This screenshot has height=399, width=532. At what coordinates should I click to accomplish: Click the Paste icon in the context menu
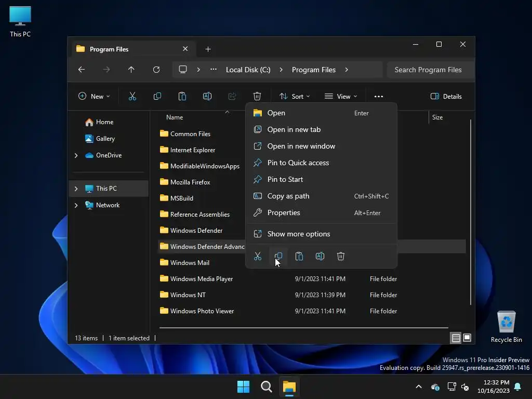pos(299,256)
